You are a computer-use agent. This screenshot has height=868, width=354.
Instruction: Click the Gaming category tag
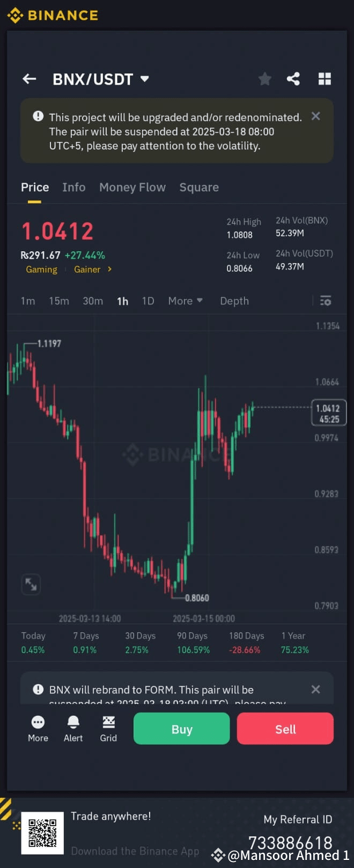pos(41,270)
